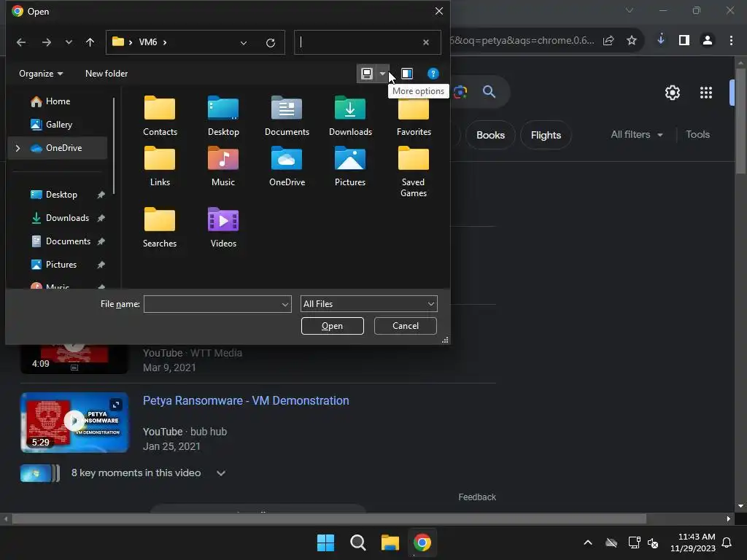The width and height of the screenshot is (747, 560).
Task: Open Chrome downloads icon
Action: (661, 40)
